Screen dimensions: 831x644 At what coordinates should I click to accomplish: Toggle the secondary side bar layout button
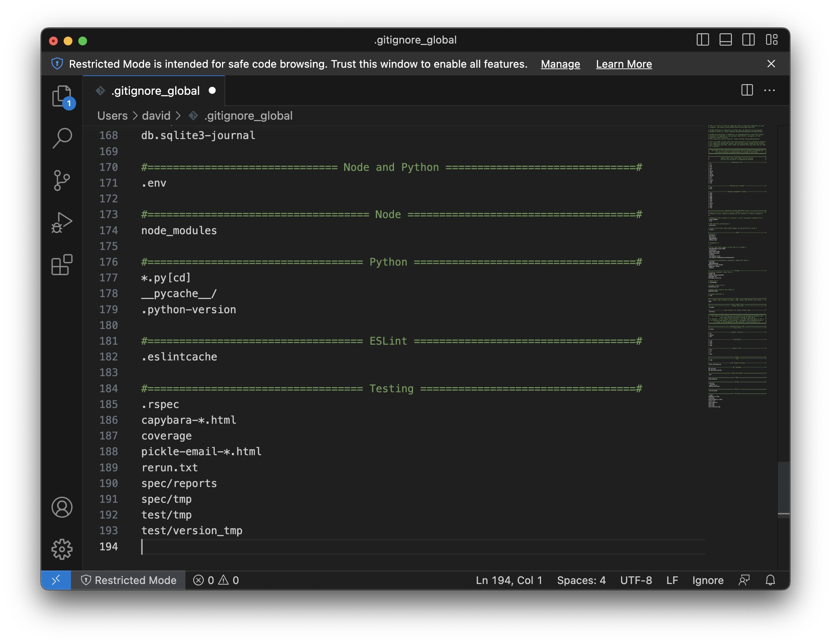coord(748,40)
